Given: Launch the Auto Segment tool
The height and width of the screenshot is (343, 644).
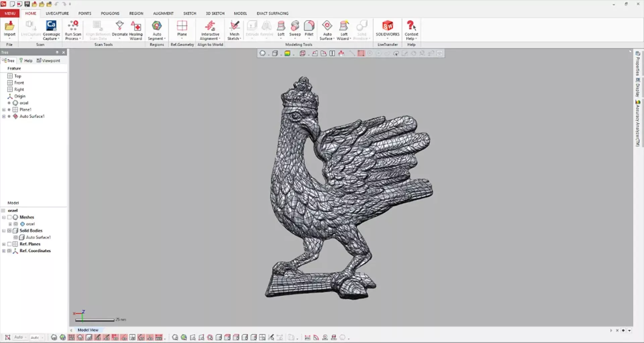Looking at the screenshot, I should (x=157, y=29).
